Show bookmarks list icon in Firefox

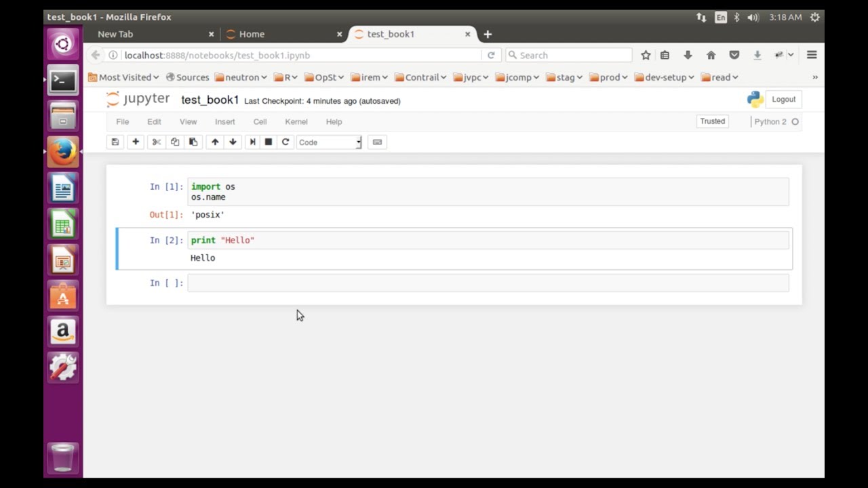click(x=665, y=56)
